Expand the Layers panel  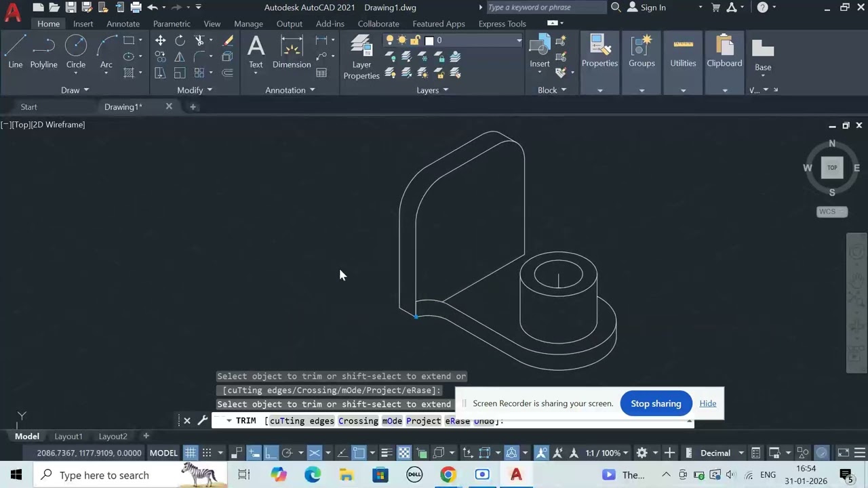(433, 90)
